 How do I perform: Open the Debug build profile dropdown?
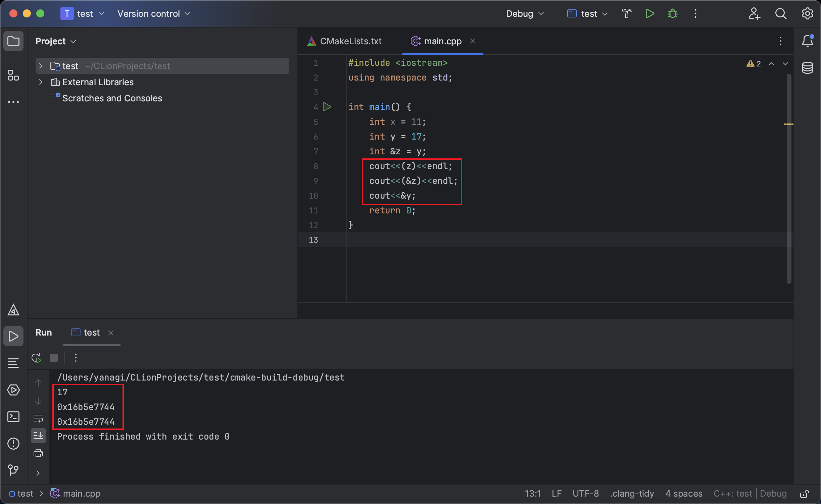click(x=524, y=14)
